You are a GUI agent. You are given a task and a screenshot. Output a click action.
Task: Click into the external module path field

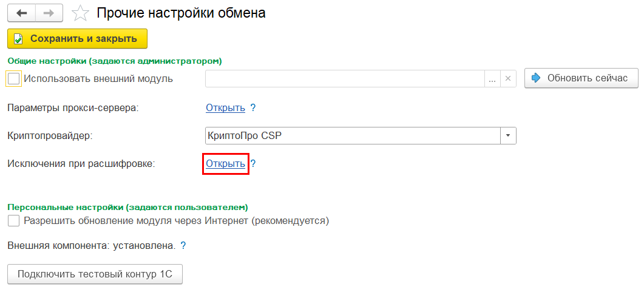345,78
